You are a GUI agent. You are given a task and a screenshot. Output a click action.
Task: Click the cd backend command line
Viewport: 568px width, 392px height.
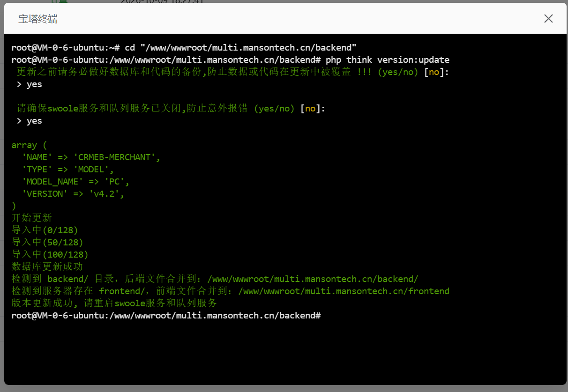(184, 48)
